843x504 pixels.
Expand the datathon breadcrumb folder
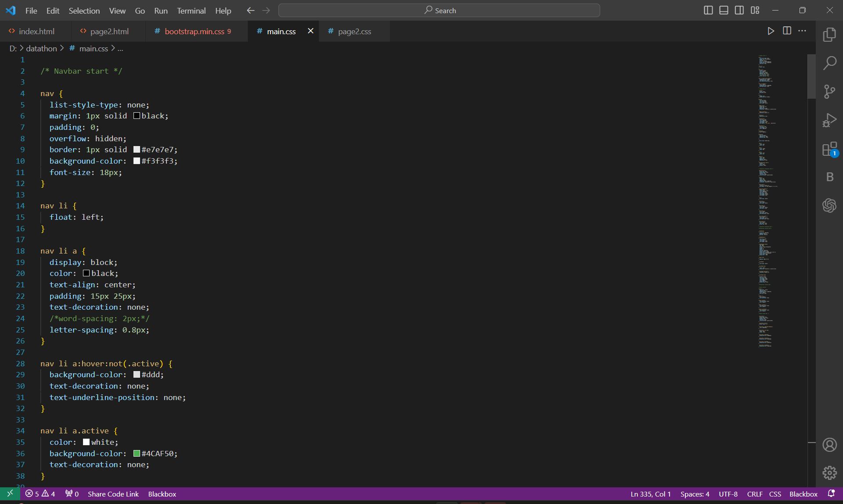(41, 49)
